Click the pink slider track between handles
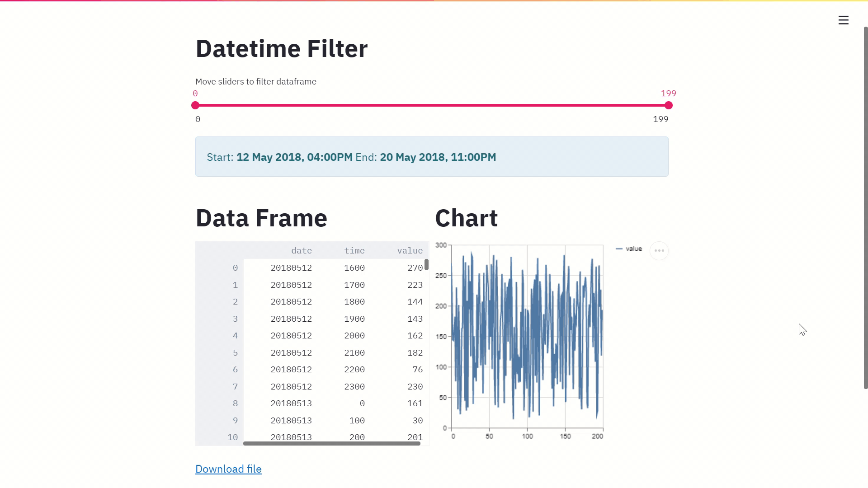 (x=429, y=105)
